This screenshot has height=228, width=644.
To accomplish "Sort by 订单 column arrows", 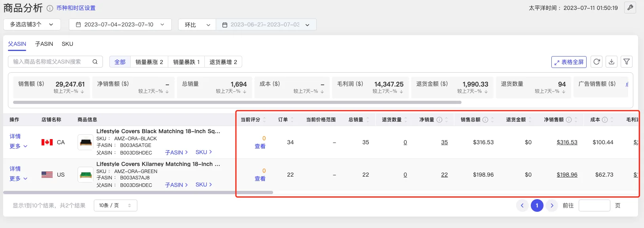I will point(292,120).
